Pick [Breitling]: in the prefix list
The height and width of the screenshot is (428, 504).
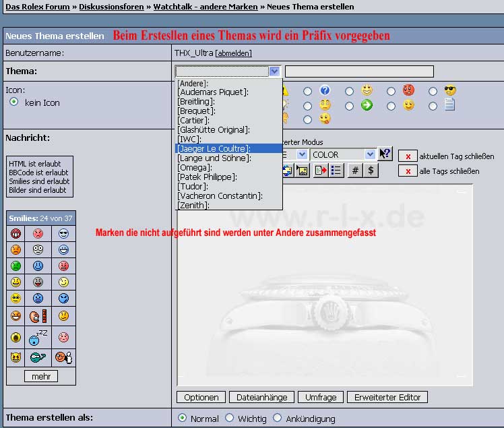[x=196, y=102]
